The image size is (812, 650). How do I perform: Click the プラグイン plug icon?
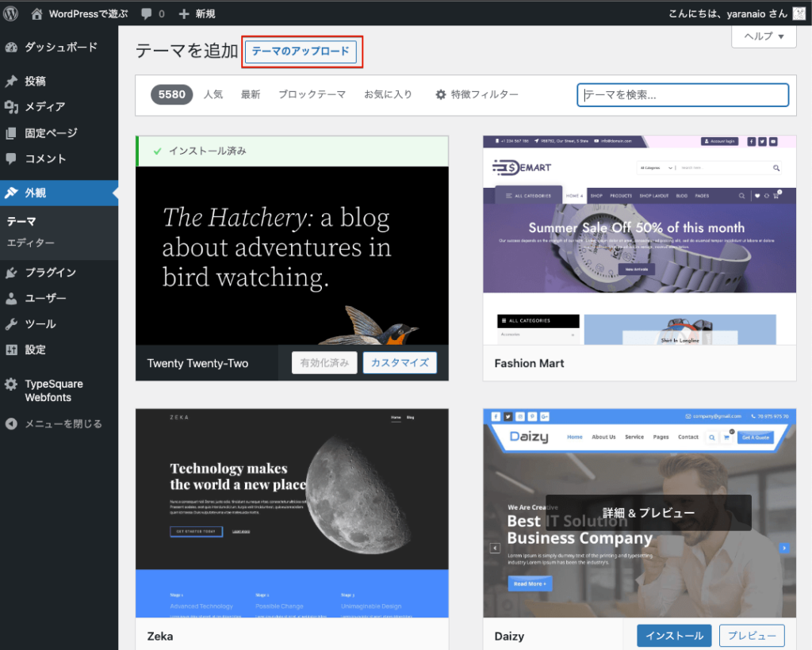coord(11,273)
